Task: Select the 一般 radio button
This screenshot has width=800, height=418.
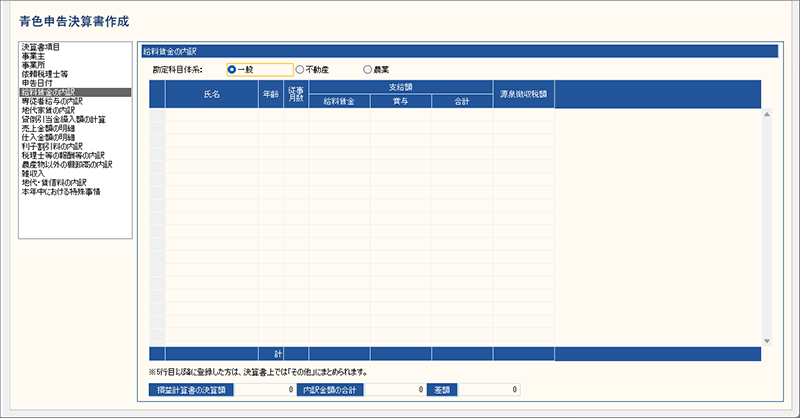Action: tap(232, 70)
